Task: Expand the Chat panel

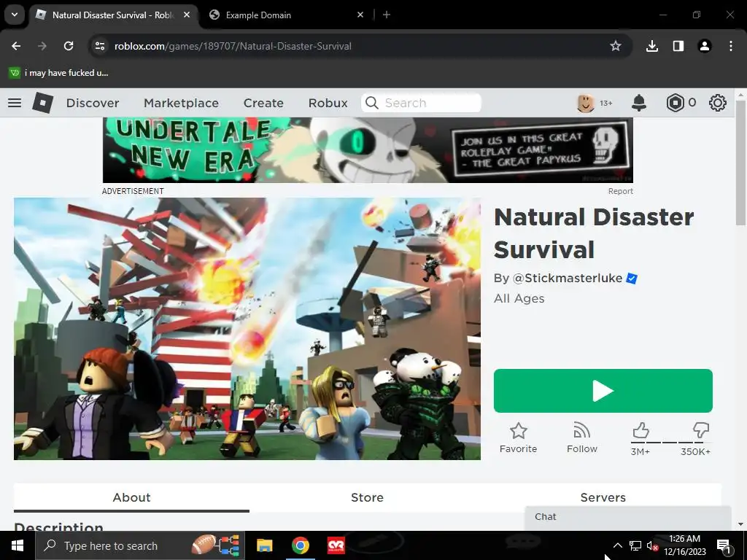Action: click(628, 517)
